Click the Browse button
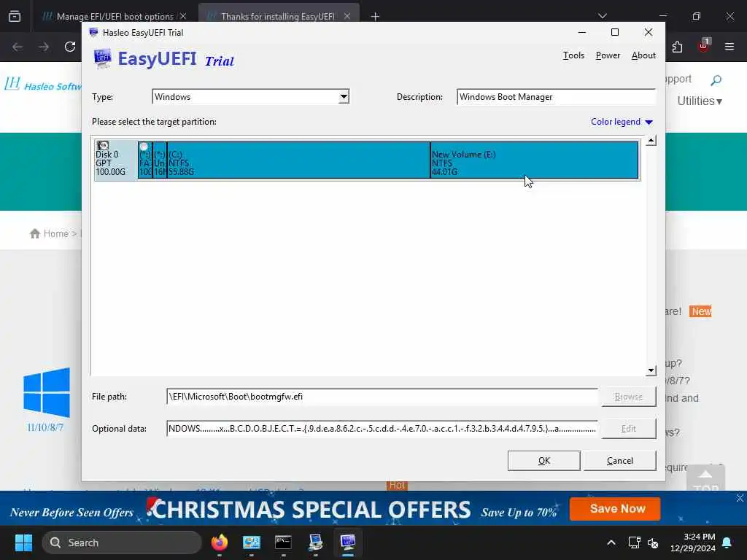 pyautogui.click(x=628, y=397)
